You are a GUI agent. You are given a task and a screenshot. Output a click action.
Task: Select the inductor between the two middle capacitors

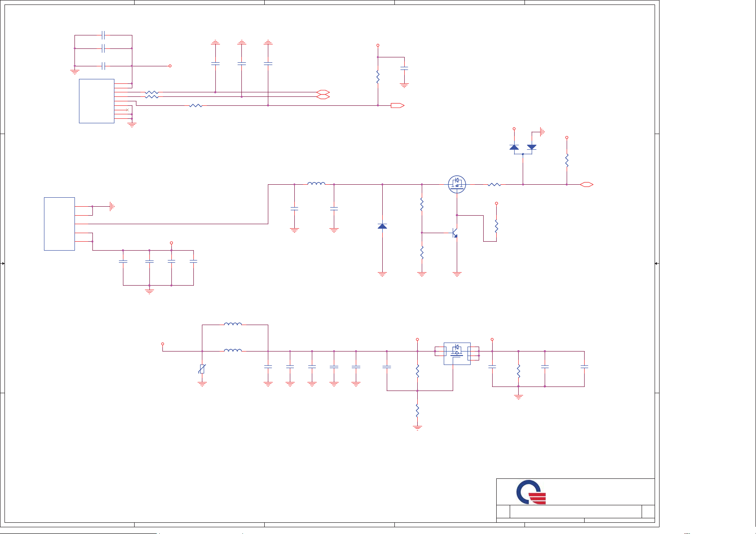tap(316, 183)
